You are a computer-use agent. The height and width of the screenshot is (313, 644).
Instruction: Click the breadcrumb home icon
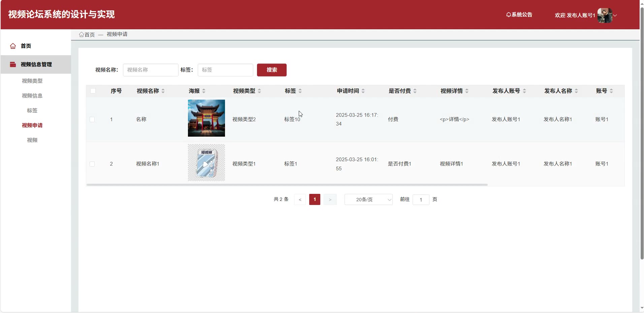pyautogui.click(x=81, y=35)
